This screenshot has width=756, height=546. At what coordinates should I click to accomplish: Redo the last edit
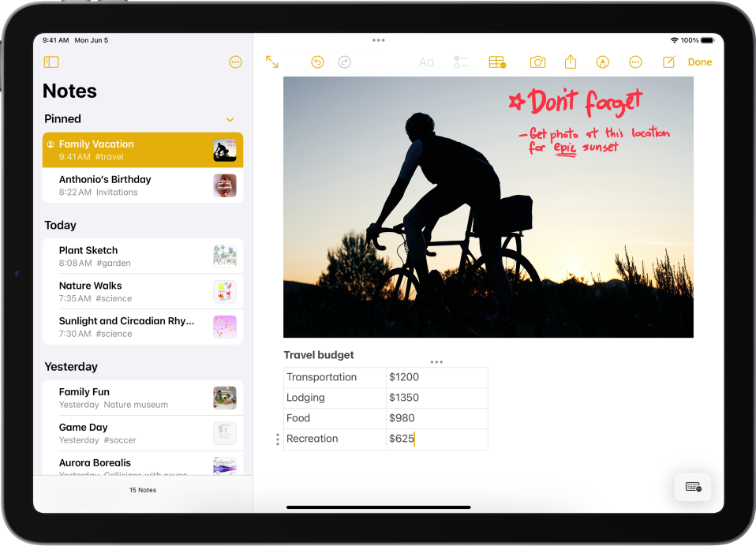click(344, 62)
